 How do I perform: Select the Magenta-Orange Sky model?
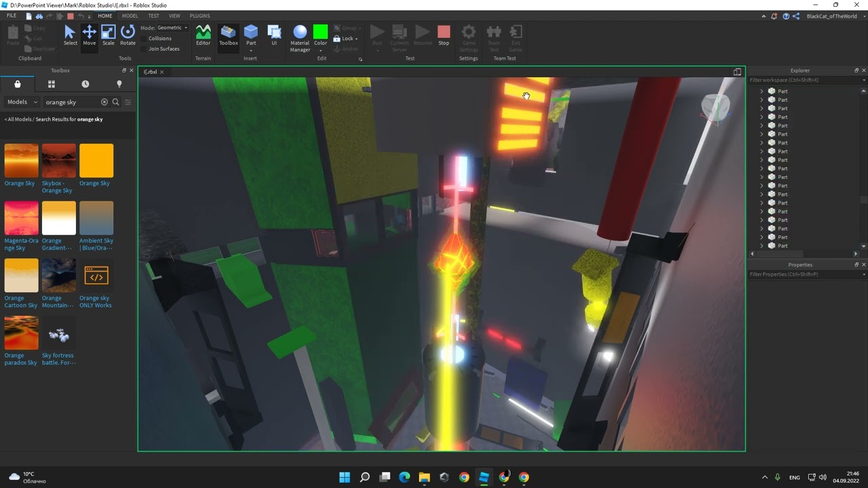pos(21,226)
